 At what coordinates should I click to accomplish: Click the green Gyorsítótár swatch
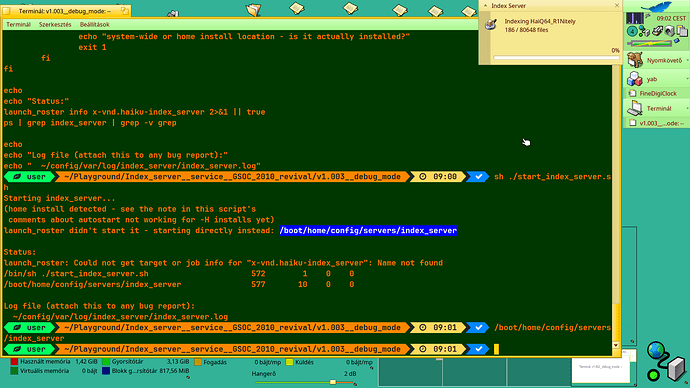[106, 362]
